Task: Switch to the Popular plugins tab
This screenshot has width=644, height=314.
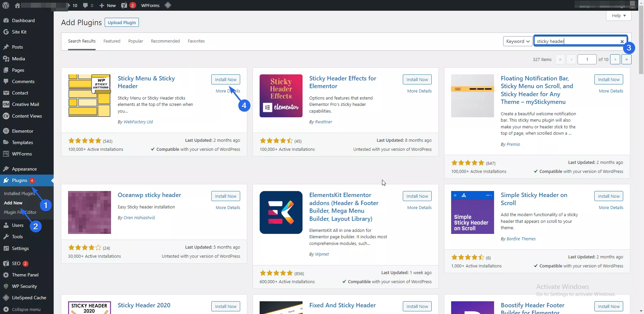Action: point(136,41)
